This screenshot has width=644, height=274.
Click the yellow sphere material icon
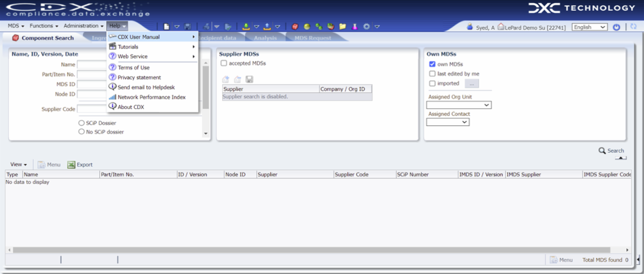click(x=307, y=26)
